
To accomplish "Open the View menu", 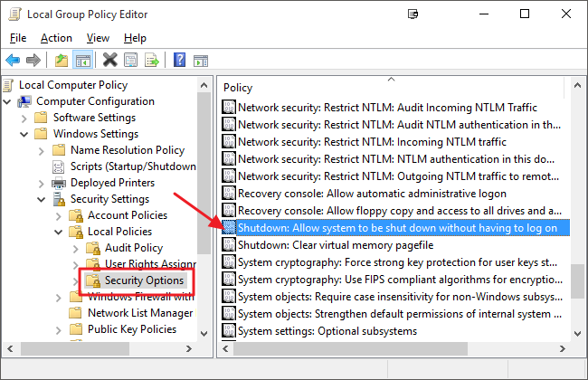I will (x=98, y=38).
